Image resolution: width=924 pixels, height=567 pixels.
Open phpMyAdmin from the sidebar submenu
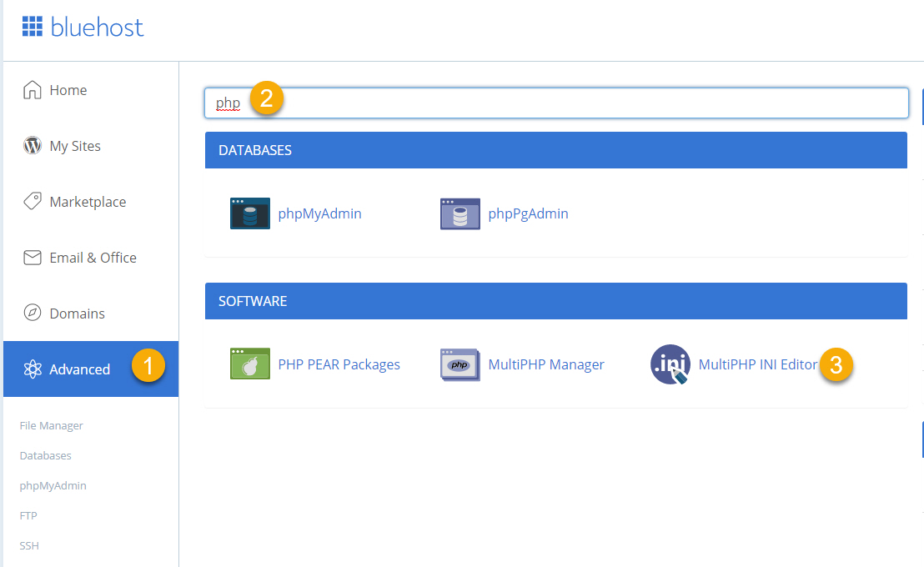53,485
